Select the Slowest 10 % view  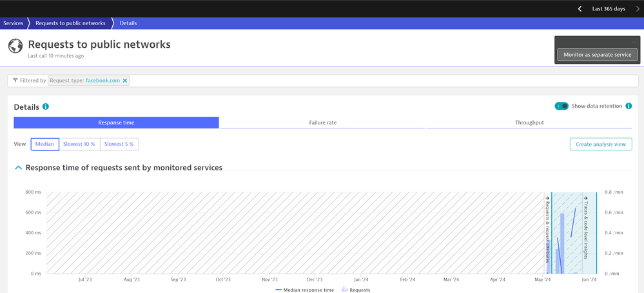point(79,144)
